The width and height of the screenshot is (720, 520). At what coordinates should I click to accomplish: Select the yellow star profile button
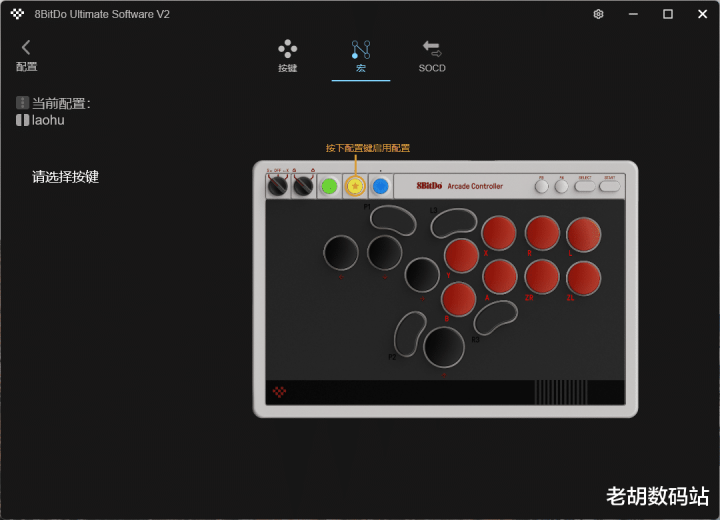(x=355, y=186)
